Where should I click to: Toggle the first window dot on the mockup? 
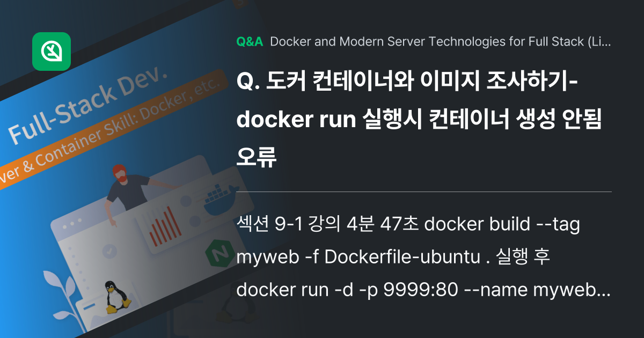(64, 226)
